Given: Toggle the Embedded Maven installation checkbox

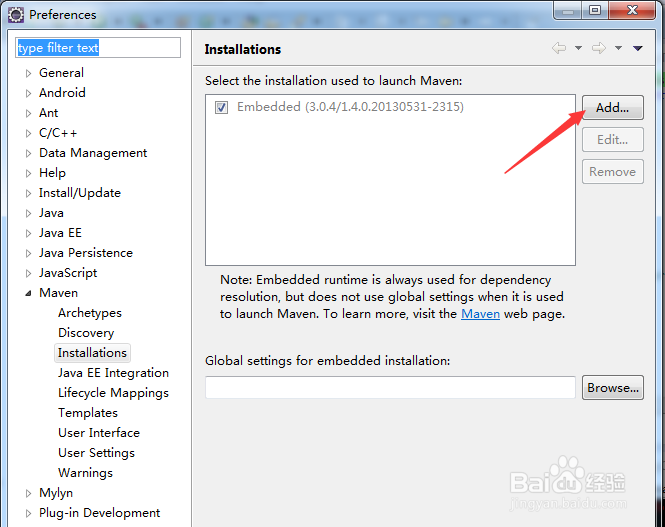Looking at the screenshot, I should (x=221, y=107).
